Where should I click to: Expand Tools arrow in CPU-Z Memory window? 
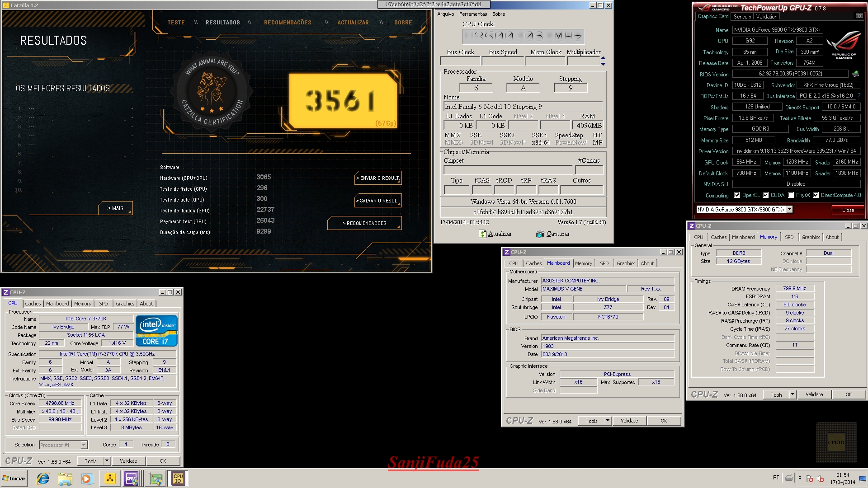tap(793, 394)
